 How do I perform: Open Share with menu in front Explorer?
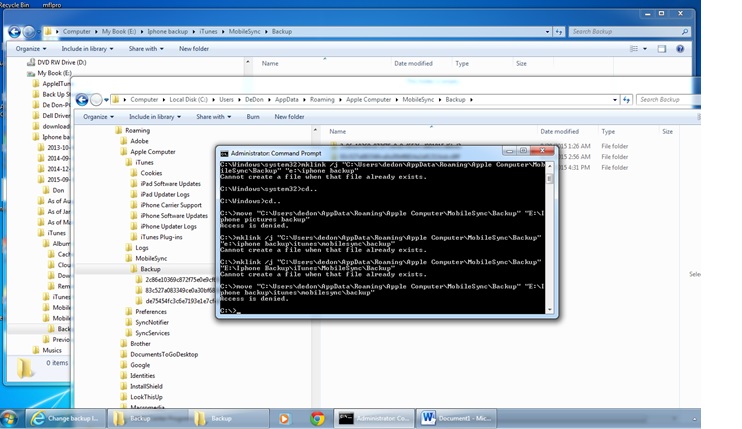pyautogui.click(x=213, y=117)
